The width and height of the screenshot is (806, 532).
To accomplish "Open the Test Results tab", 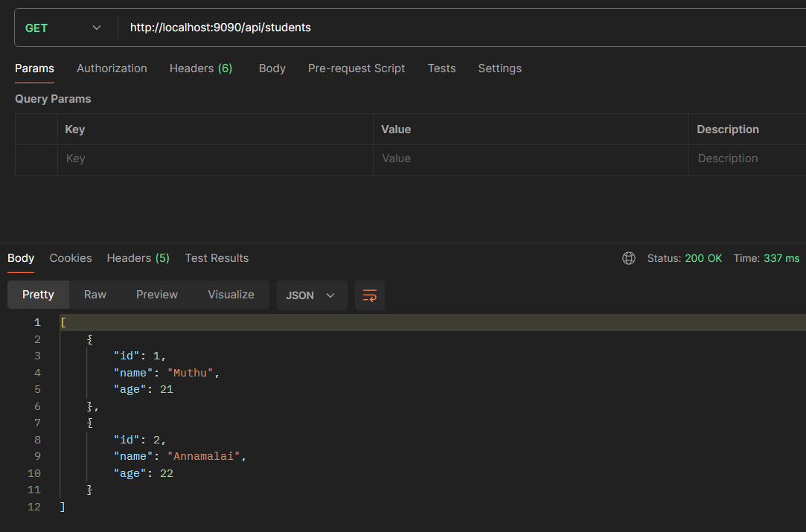I will pos(217,258).
